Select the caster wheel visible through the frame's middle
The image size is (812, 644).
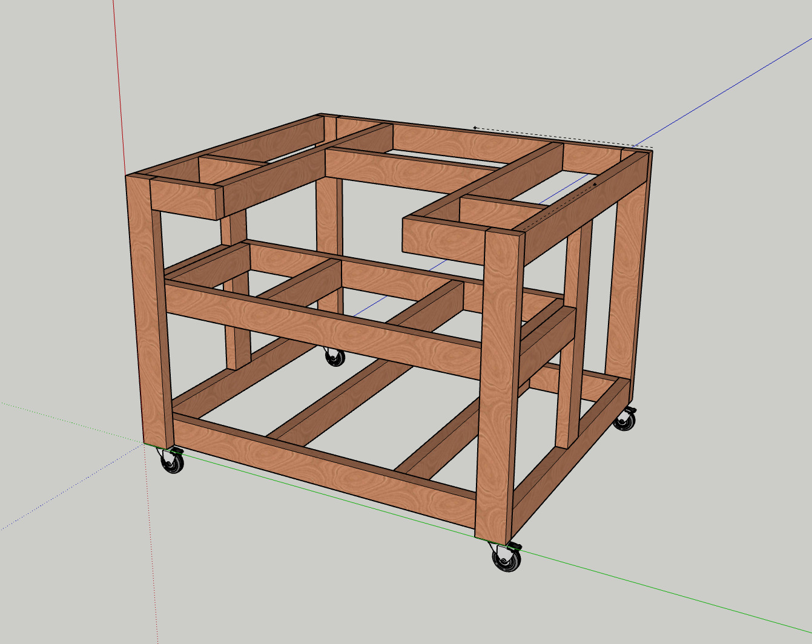pyautogui.click(x=334, y=357)
